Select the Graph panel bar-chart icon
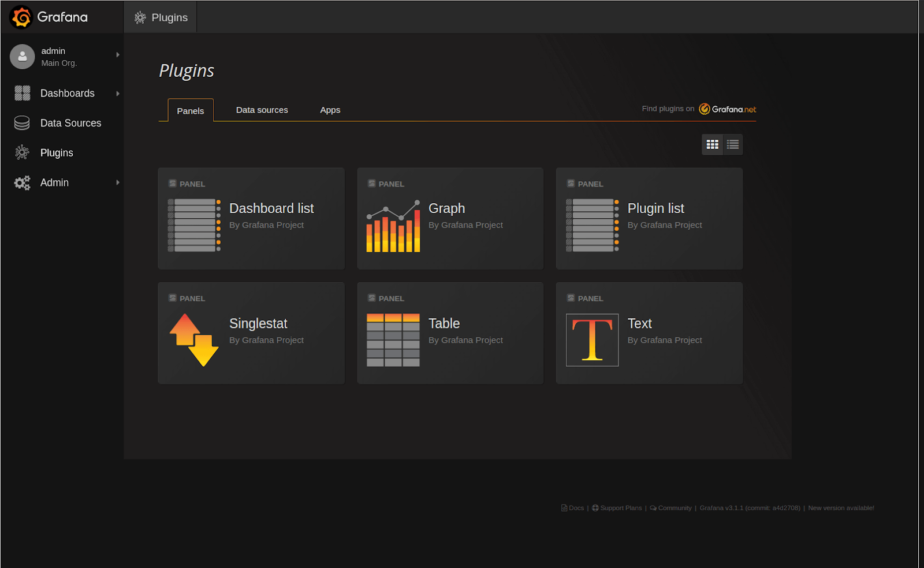924x568 pixels. [x=393, y=225]
